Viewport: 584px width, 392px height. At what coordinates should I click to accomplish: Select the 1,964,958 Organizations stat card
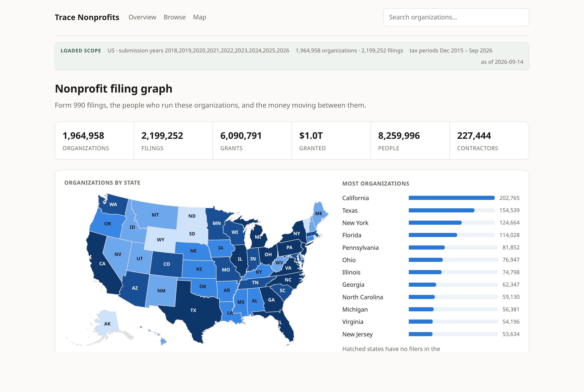[x=95, y=140]
